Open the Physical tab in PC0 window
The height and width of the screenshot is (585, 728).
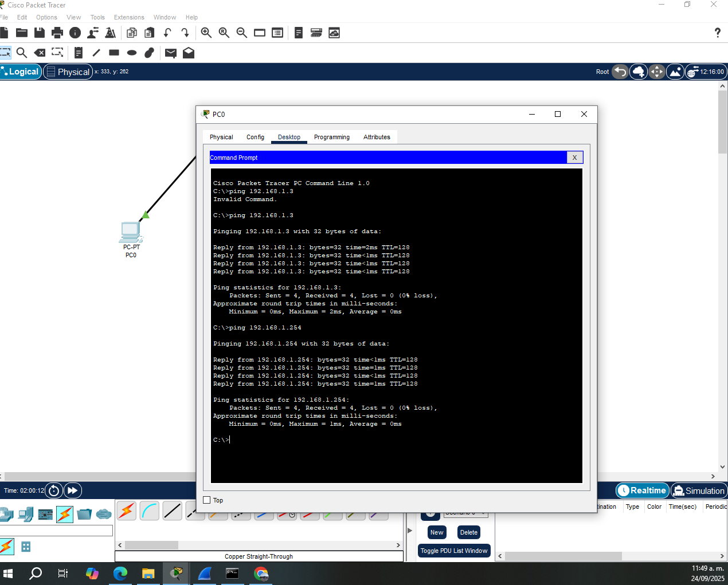click(221, 137)
